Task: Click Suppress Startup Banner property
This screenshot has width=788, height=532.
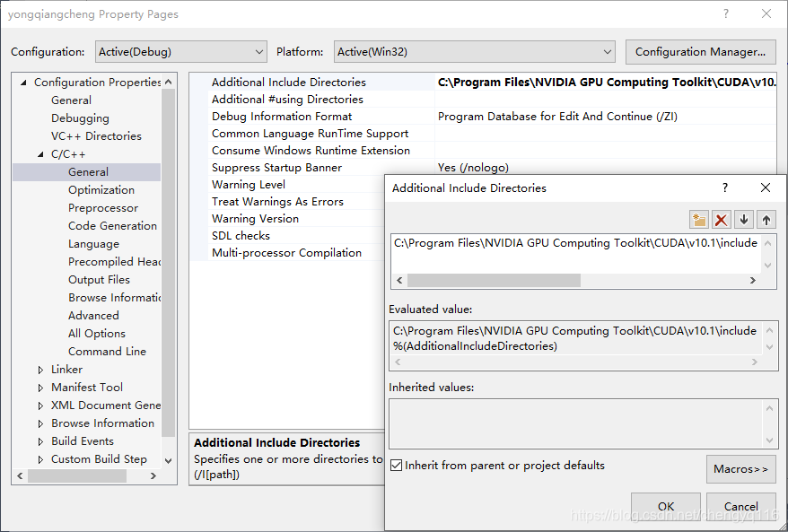Action: tap(277, 168)
